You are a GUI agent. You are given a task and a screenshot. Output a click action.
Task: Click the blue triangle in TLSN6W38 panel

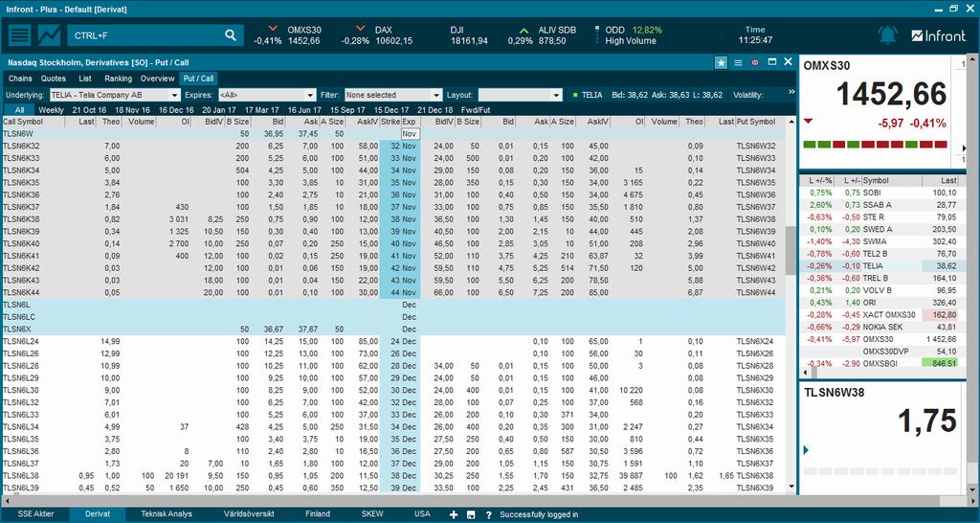[806, 450]
